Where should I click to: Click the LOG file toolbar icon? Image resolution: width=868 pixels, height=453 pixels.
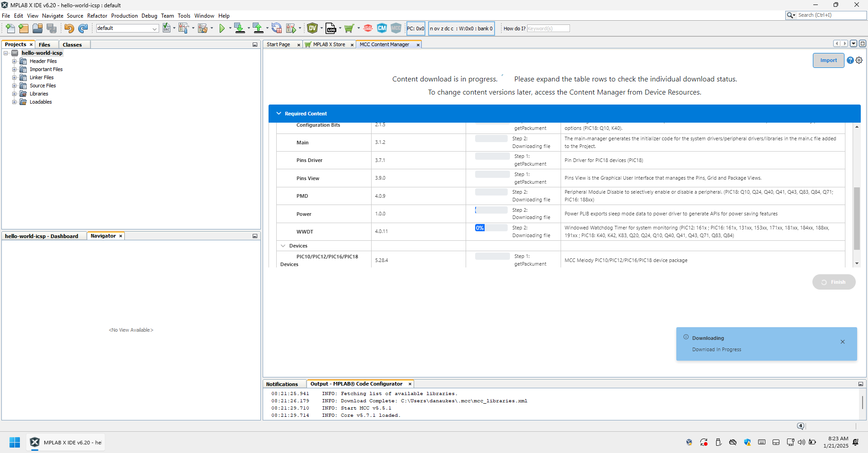point(331,29)
